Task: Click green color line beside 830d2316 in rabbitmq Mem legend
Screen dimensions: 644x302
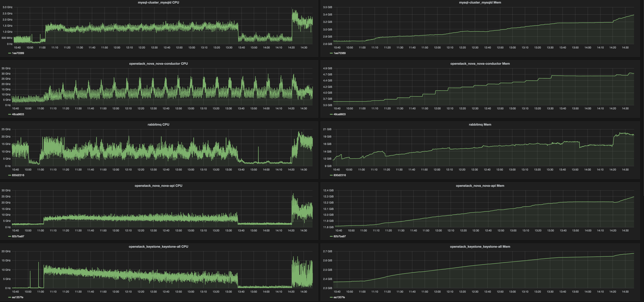Action: pyautogui.click(x=331, y=175)
